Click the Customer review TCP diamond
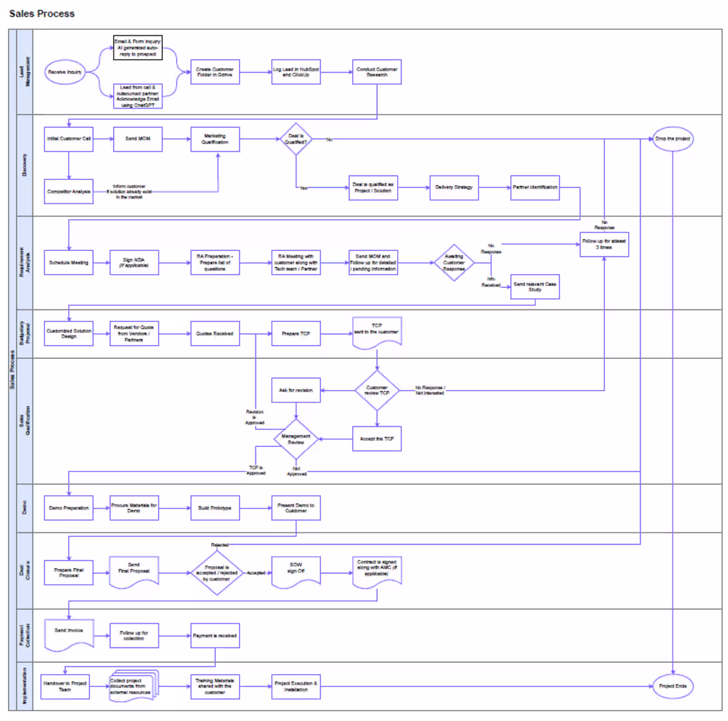728x721 pixels. 377,390
